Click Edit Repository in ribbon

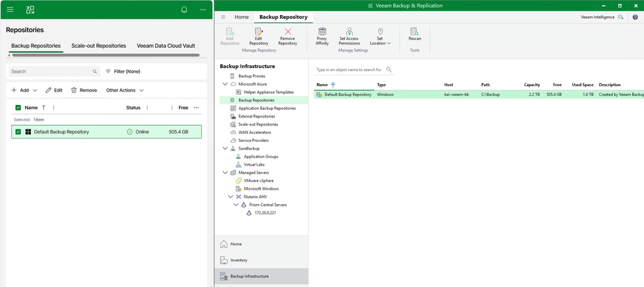258,36
